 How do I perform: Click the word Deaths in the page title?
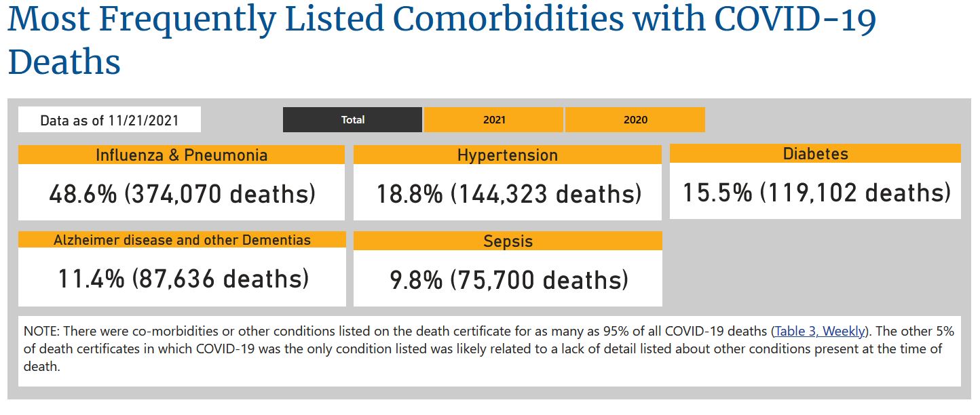point(64,62)
